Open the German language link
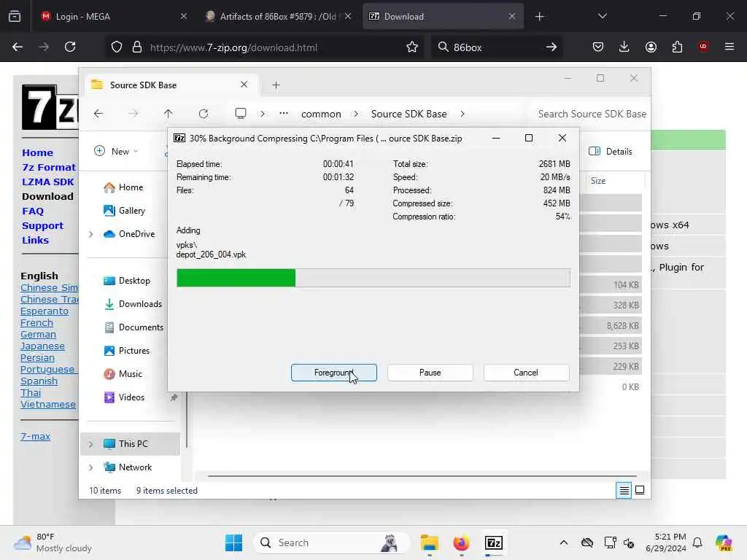Viewport: 747px width, 560px height. point(38,335)
